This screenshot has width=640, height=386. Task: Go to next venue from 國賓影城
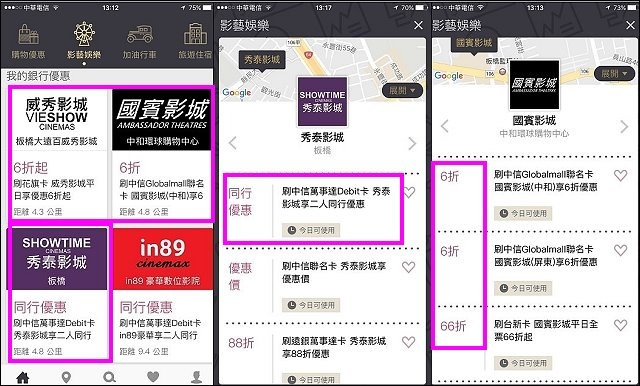point(624,126)
